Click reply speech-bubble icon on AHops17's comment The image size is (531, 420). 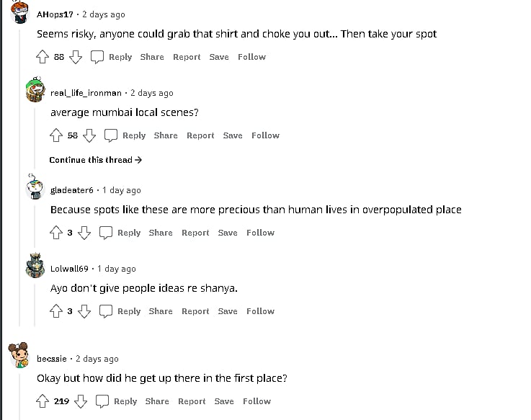pyautogui.click(x=98, y=57)
